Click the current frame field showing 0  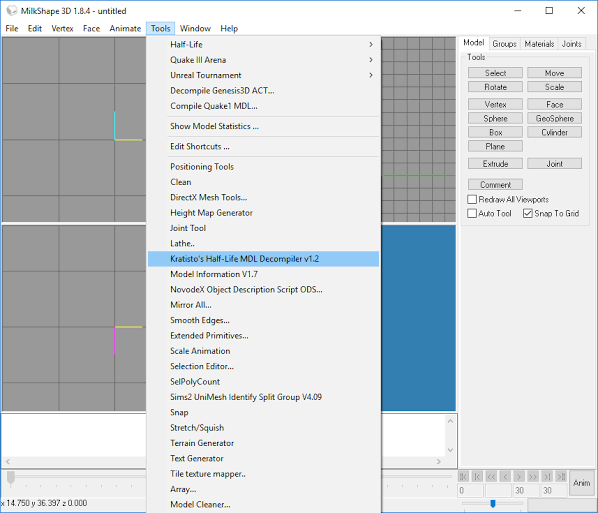(470, 490)
